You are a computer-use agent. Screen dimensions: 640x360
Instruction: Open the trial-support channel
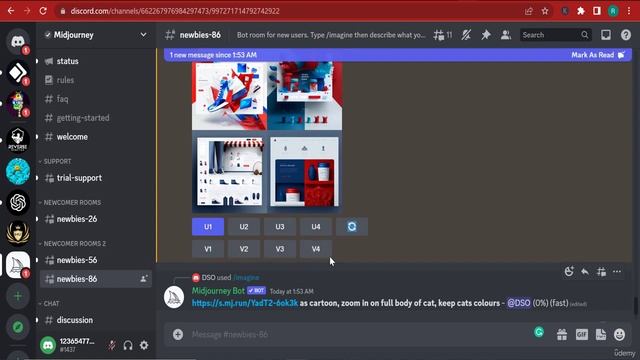tap(96, 178)
